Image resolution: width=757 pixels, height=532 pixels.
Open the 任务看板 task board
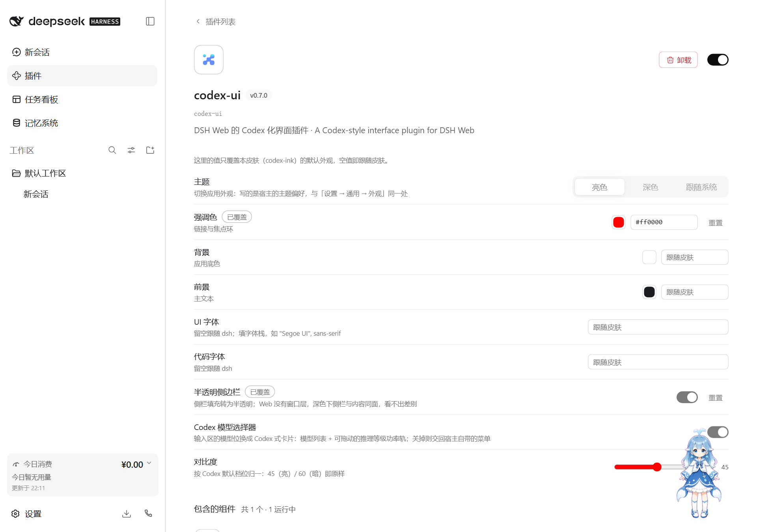point(82,99)
